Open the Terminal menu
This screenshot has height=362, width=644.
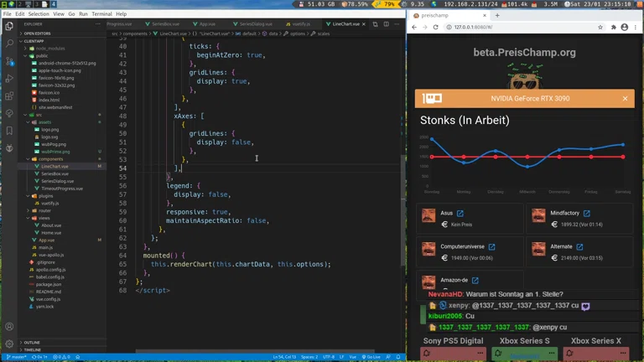(101, 14)
